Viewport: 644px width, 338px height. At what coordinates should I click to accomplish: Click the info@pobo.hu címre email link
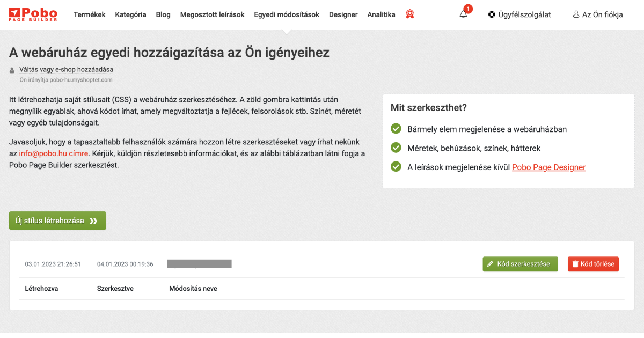(x=54, y=153)
